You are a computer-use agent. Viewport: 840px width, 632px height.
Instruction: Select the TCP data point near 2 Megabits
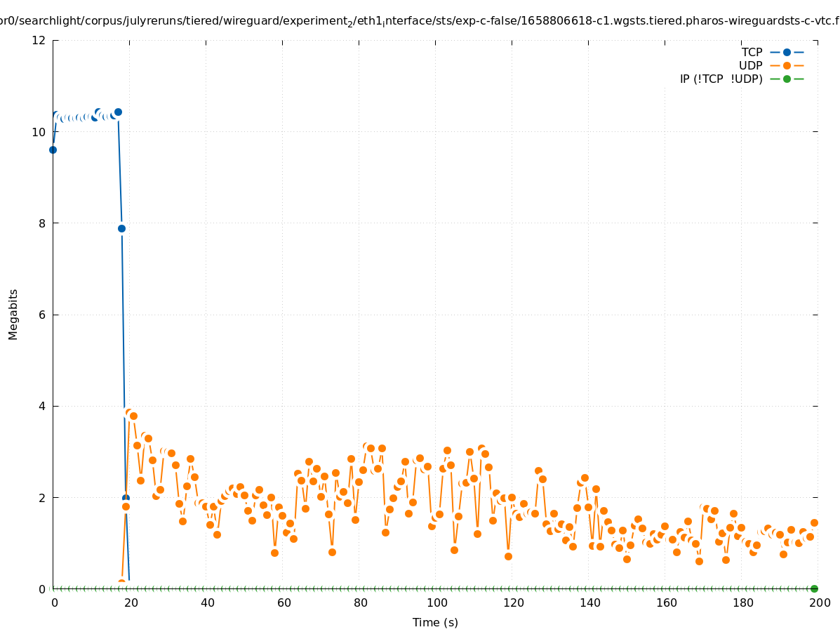pos(126,498)
